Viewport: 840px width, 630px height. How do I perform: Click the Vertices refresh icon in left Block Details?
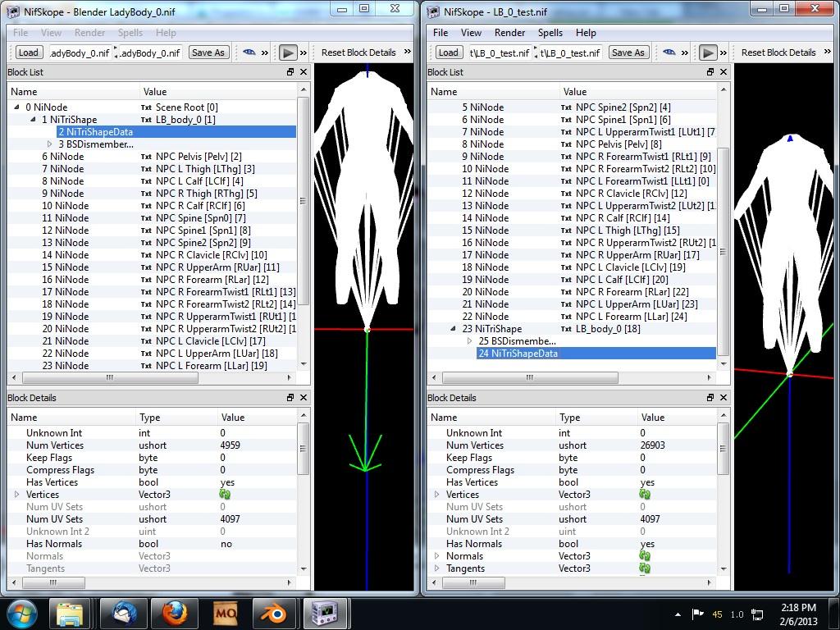point(225,495)
